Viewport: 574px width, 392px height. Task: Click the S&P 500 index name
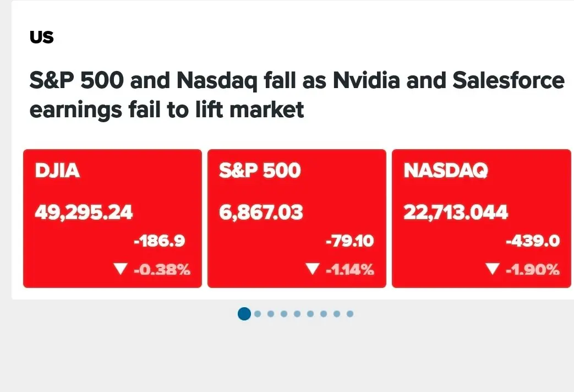[x=260, y=171]
